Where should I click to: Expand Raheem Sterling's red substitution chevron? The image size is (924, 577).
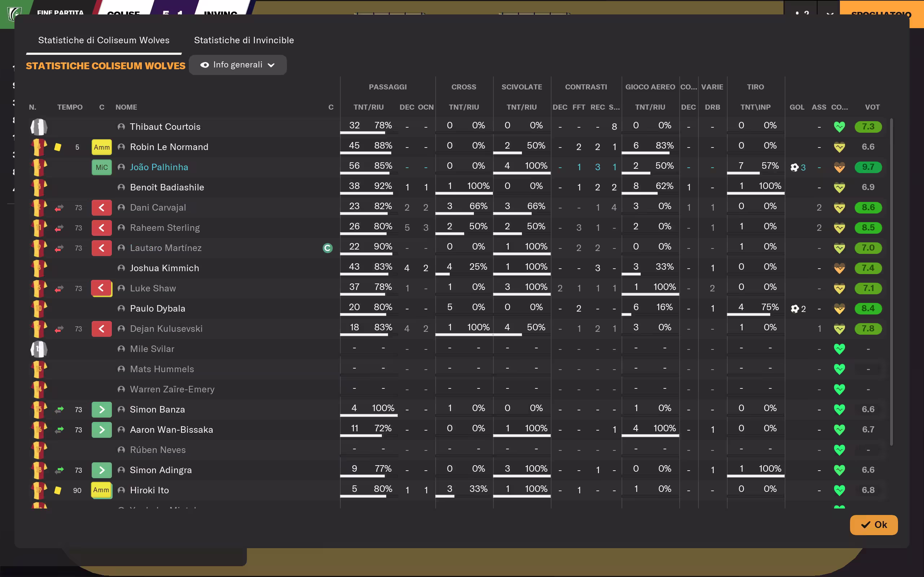tap(101, 228)
